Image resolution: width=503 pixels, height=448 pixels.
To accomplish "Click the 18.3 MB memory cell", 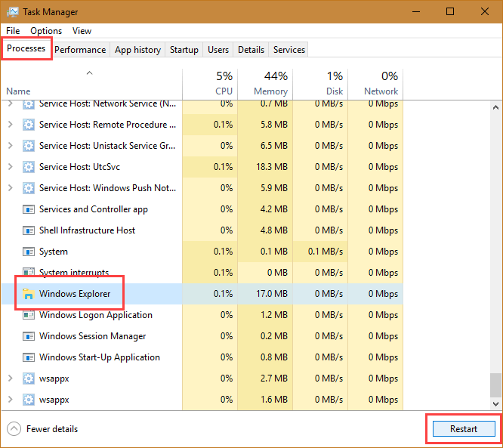I will pos(265,167).
